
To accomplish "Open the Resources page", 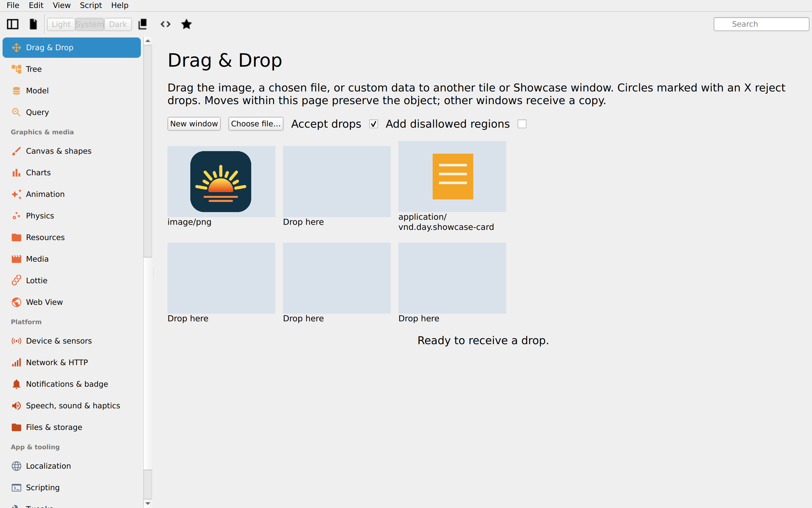I will pyautogui.click(x=71, y=237).
